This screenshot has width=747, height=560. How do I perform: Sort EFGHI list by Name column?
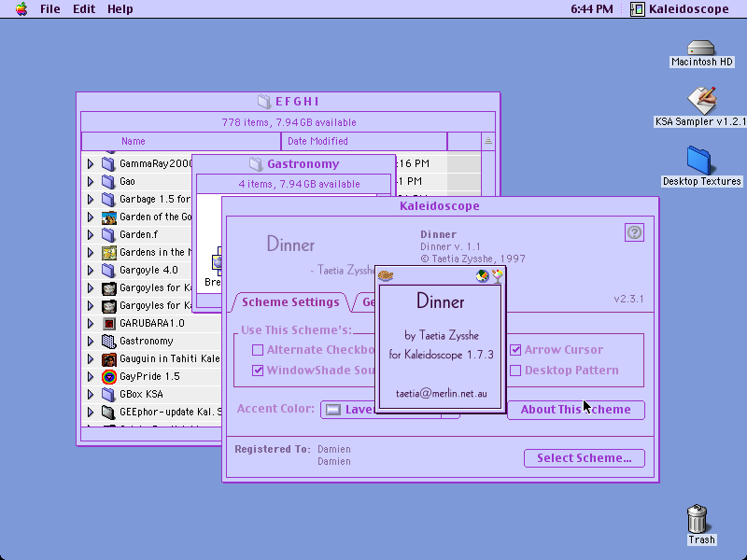point(181,141)
